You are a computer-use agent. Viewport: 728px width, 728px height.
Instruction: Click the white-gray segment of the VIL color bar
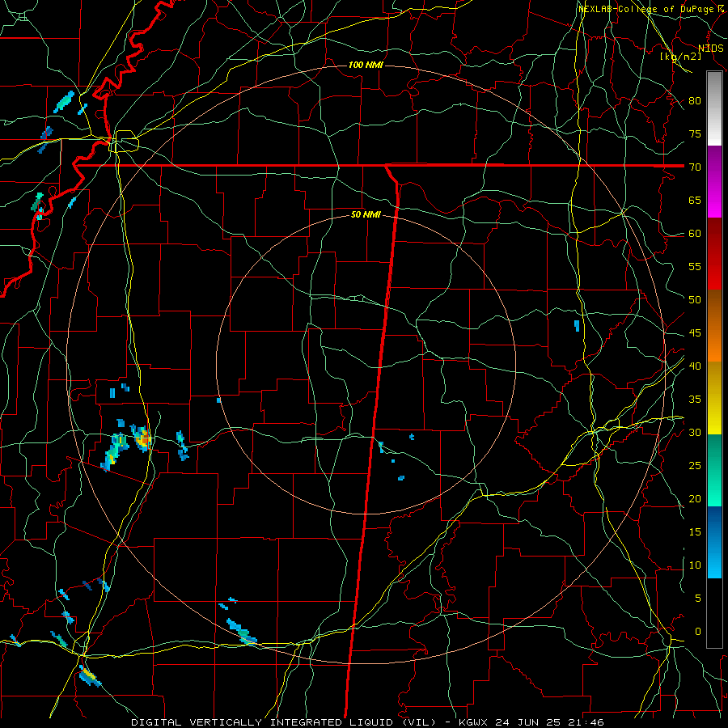[x=714, y=108]
